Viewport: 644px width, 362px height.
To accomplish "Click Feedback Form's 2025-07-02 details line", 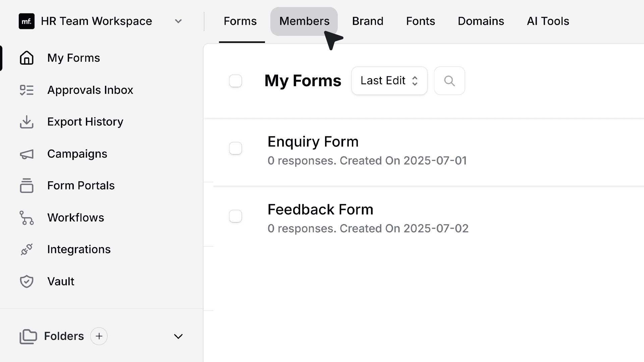I will tap(368, 229).
